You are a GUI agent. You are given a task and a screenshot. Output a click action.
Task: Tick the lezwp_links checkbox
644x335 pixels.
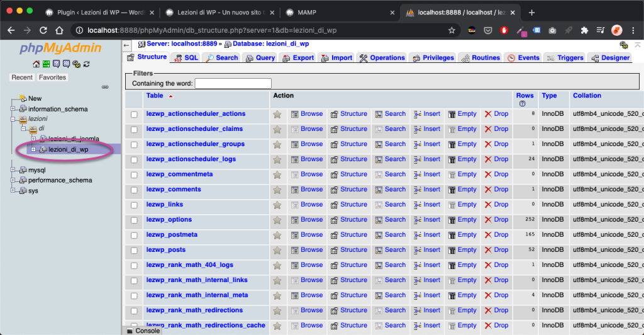[135, 205]
